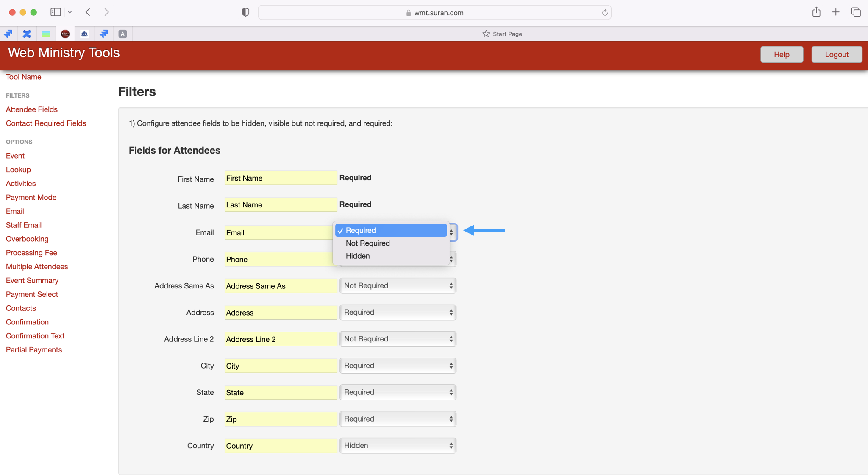
Task: Open the Contact Required Fields link
Action: point(46,123)
